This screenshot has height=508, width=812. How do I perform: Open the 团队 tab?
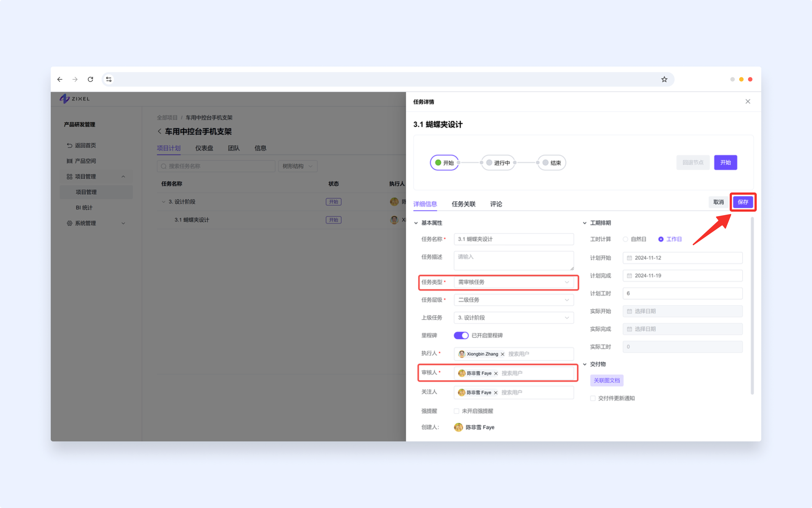pos(234,148)
